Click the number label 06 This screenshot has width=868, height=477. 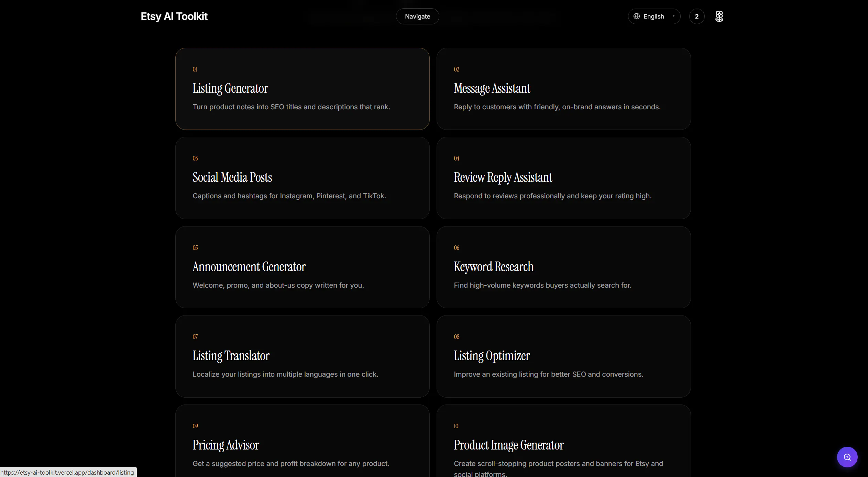457,248
